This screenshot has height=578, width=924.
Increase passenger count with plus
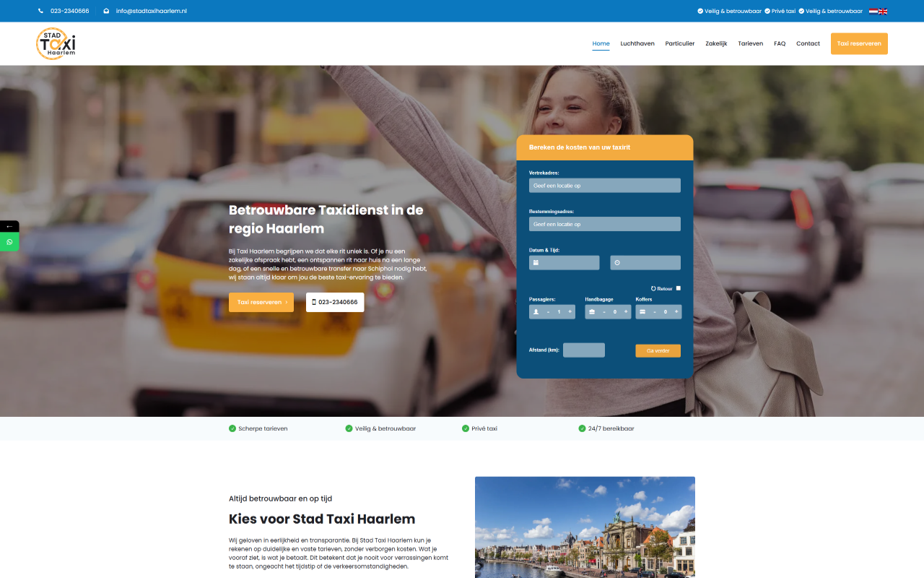click(570, 312)
